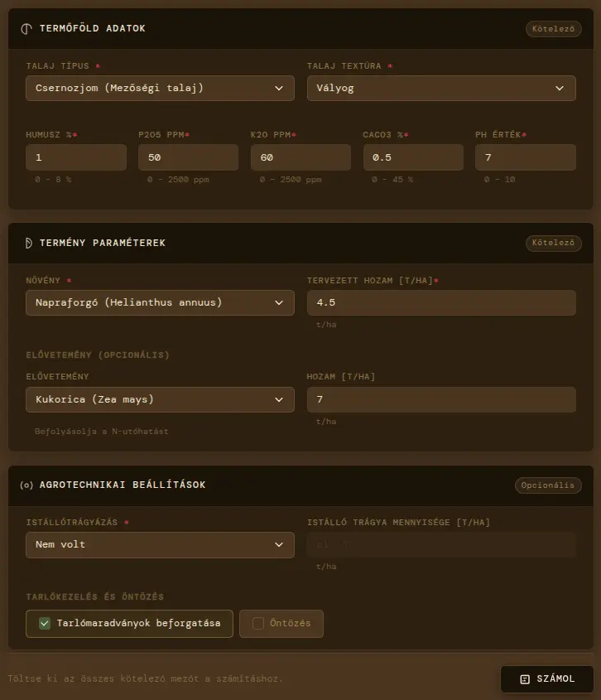
Task: Click the Kötelező badge in Termőföld Adatok
Action: point(553,28)
